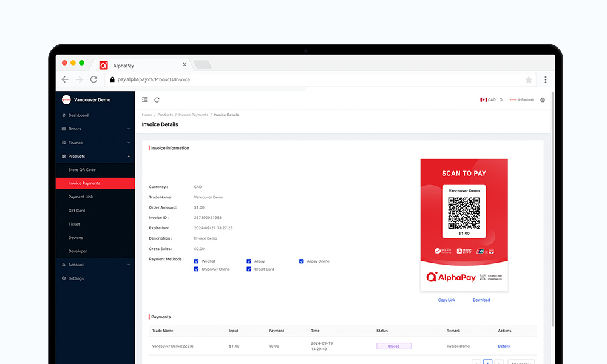The image size is (607, 364).
Task: Expand the Finance sidebar menu
Action: [95, 143]
